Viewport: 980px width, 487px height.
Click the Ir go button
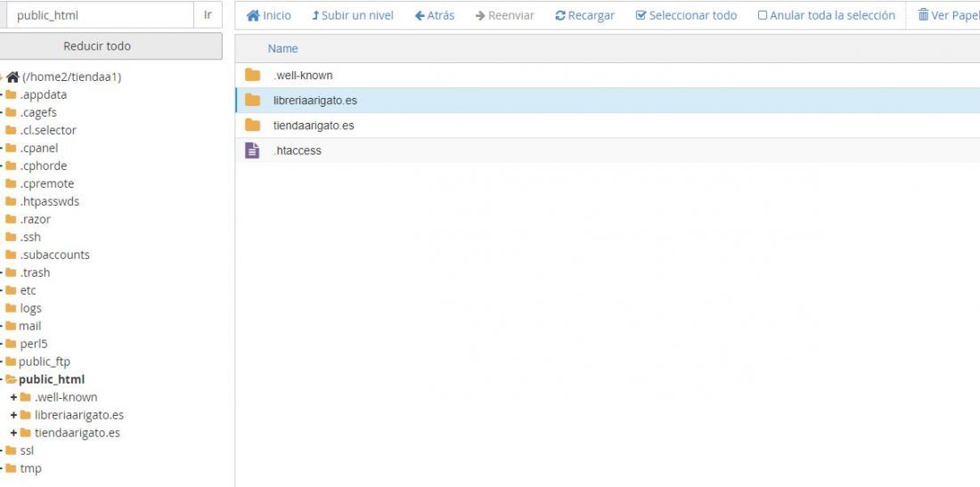coord(208,15)
